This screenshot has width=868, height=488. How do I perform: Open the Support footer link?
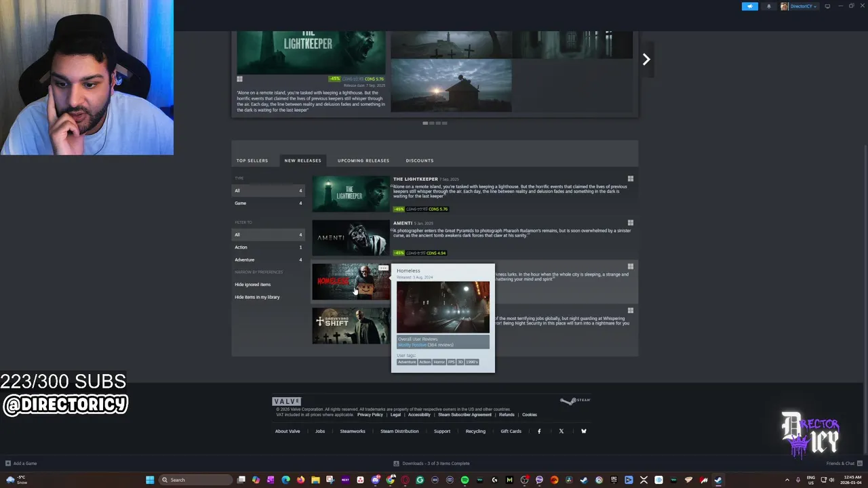[442, 431]
